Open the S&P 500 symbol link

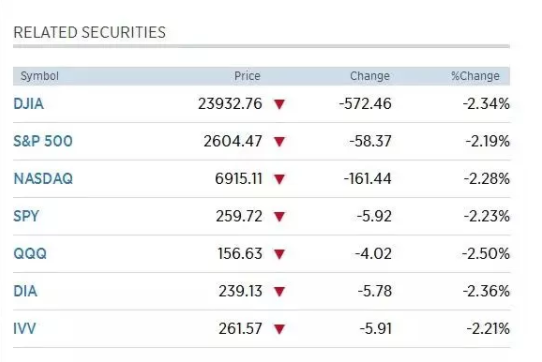coord(43,141)
